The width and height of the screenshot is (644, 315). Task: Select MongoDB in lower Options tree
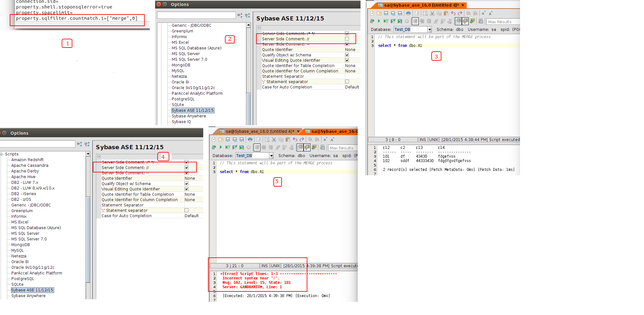tap(20, 245)
